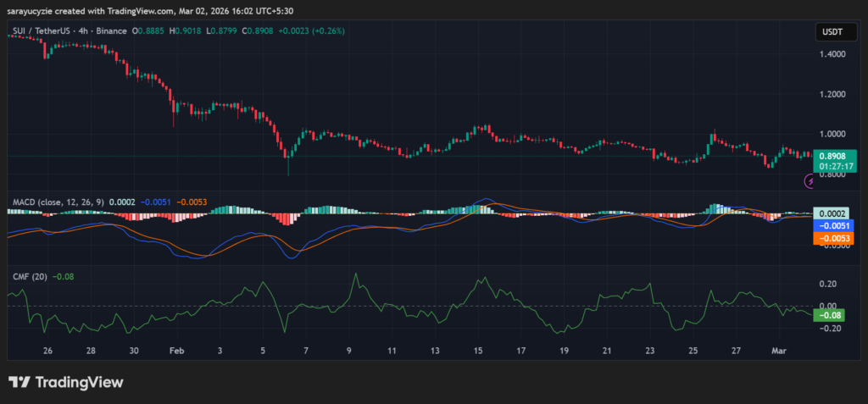Click the green -0.08 CMF axis label
The width and height of the screenshot is (868, 404).
pyautogui.click(x=828, y=316)
